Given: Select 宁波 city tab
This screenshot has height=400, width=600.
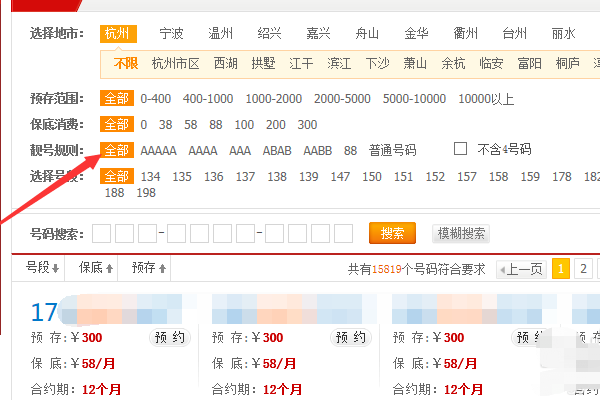Looking at the screenshot, I should pyautogui.click(x=172, y=33).
